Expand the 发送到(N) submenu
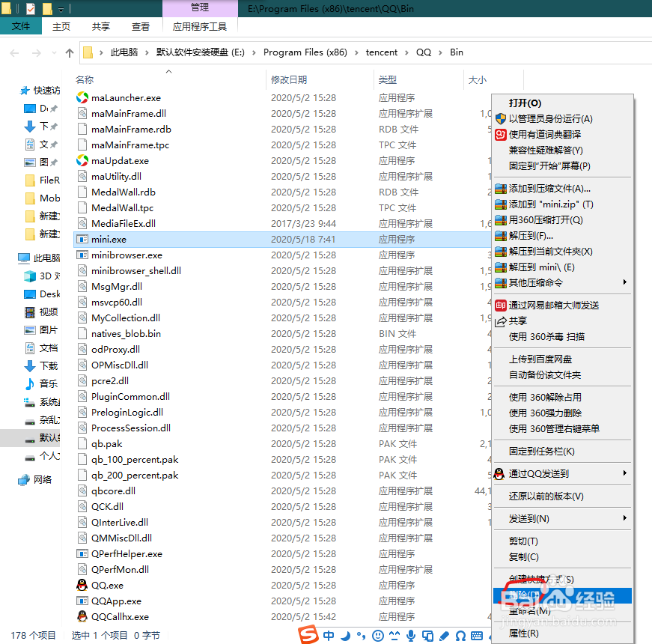Viewport: 652px width, 644px height. (563, 518)
